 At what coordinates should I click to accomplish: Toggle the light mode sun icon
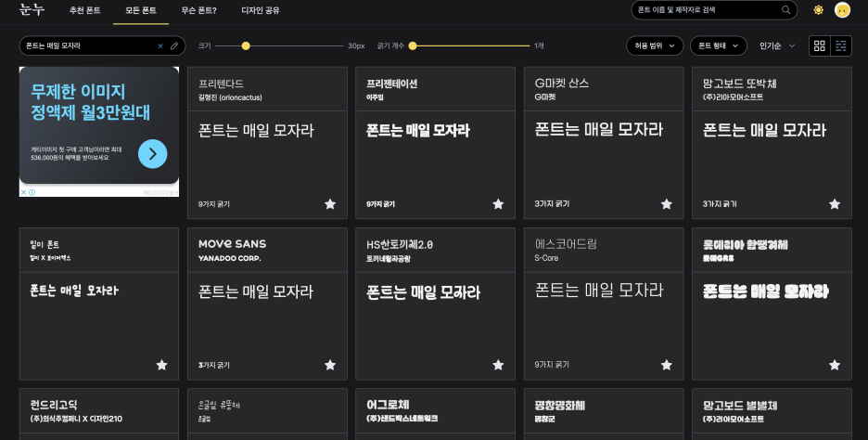coord(818,10)
